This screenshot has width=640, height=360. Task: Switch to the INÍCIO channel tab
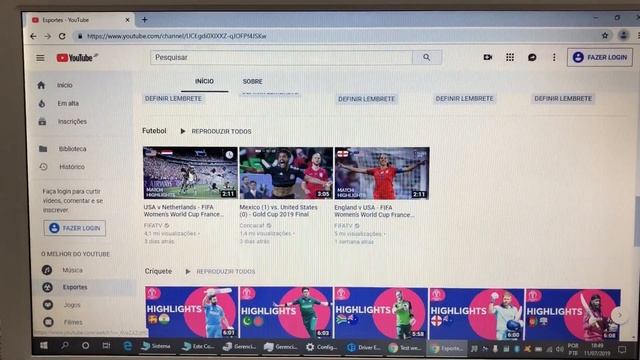tap(204, 81)
